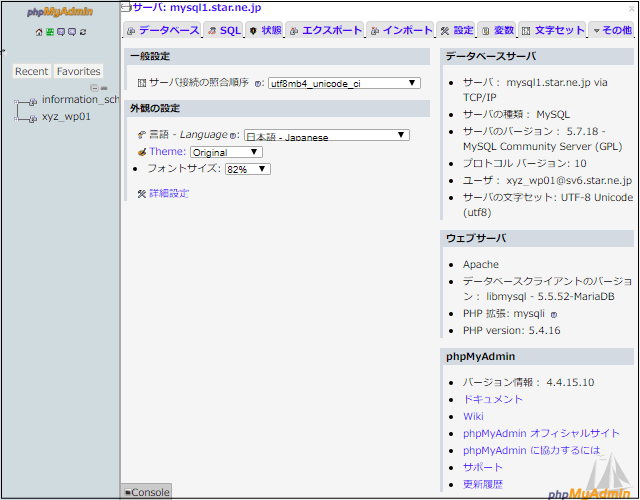Click the database icon beside xyz_wp01
Viewport: 640px width, 500px height.
point(33,119)
